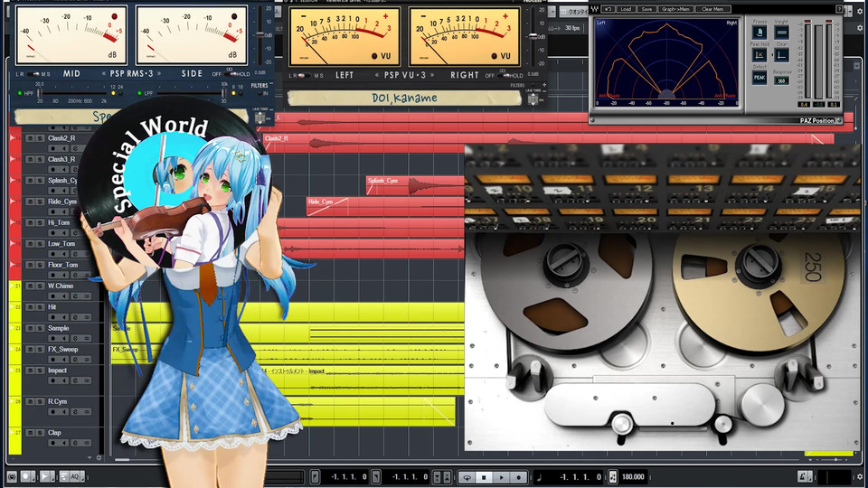
Task: Click the Response value field
Action: 781,80
